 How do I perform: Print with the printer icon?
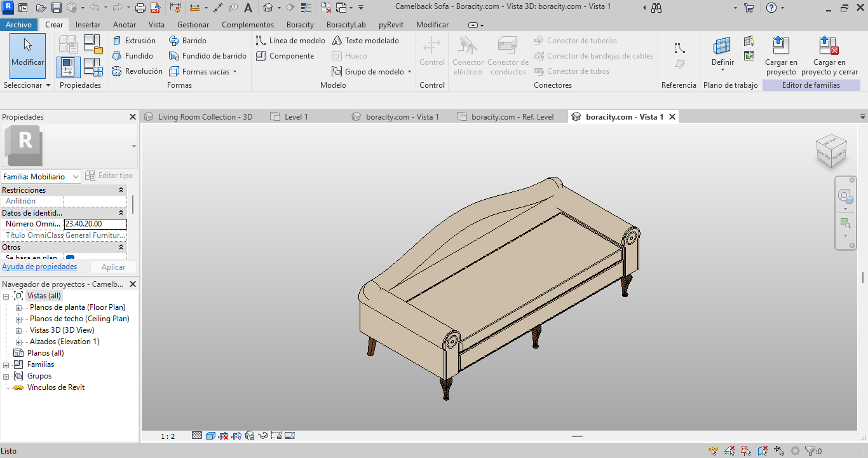[x=140, y=8]
